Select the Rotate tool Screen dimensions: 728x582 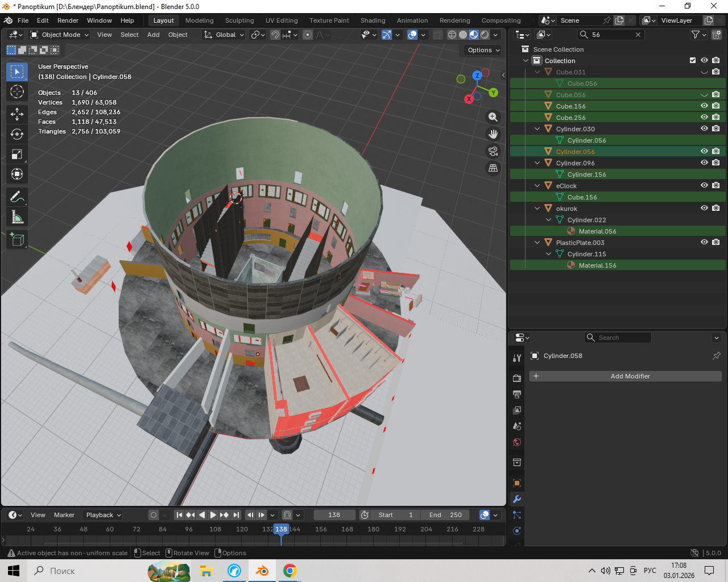17,134
